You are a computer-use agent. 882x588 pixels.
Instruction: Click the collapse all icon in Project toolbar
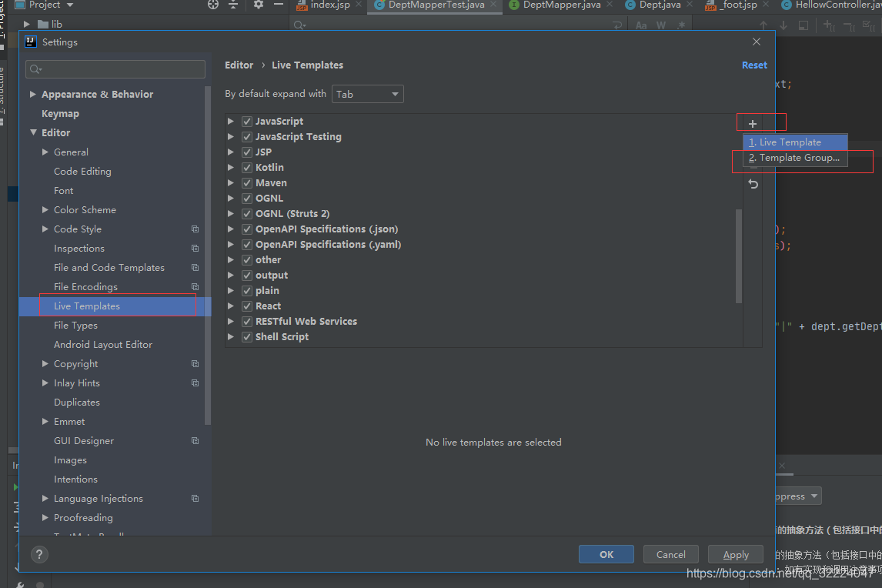pyautogui.click(x=233, y=5)
